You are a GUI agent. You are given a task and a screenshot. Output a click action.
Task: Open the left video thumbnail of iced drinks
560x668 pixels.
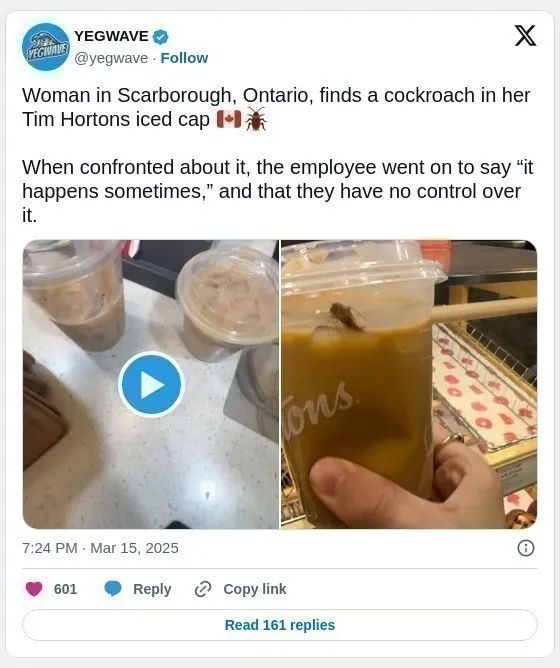click(x=150, y=384)
